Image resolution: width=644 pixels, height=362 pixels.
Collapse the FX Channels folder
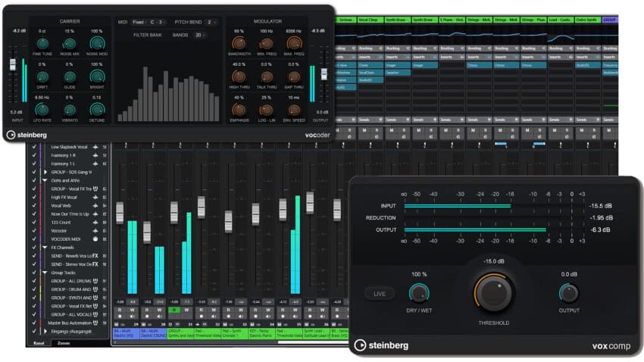point(45,248)
